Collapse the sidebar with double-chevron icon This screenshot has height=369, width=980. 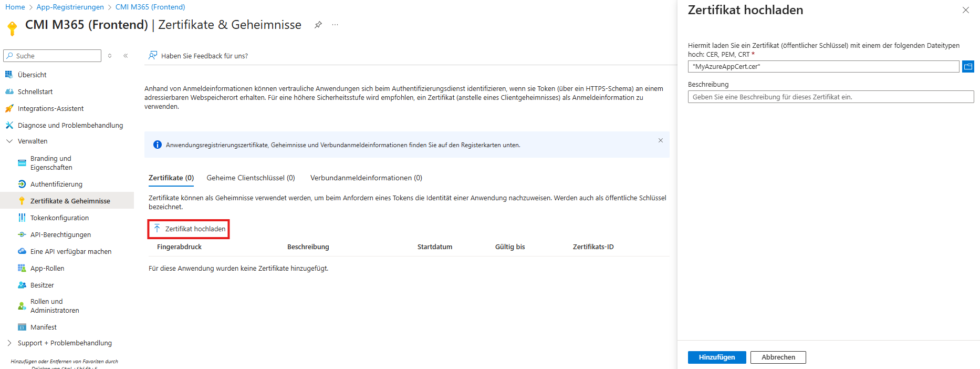[x=126, y=56]
